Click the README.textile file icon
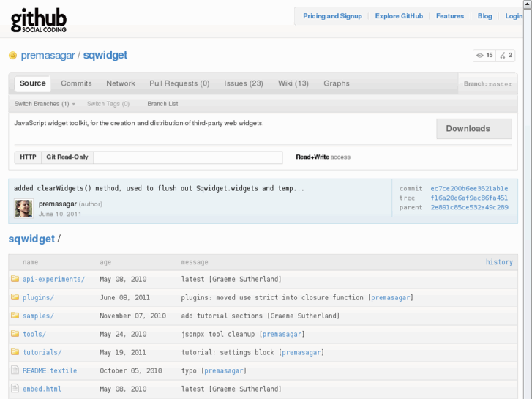The height and width of the screenshot is (399, 532). (15, 370)
